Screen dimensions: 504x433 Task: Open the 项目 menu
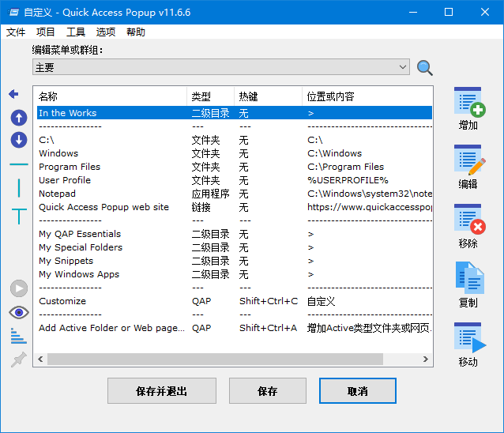45,32
